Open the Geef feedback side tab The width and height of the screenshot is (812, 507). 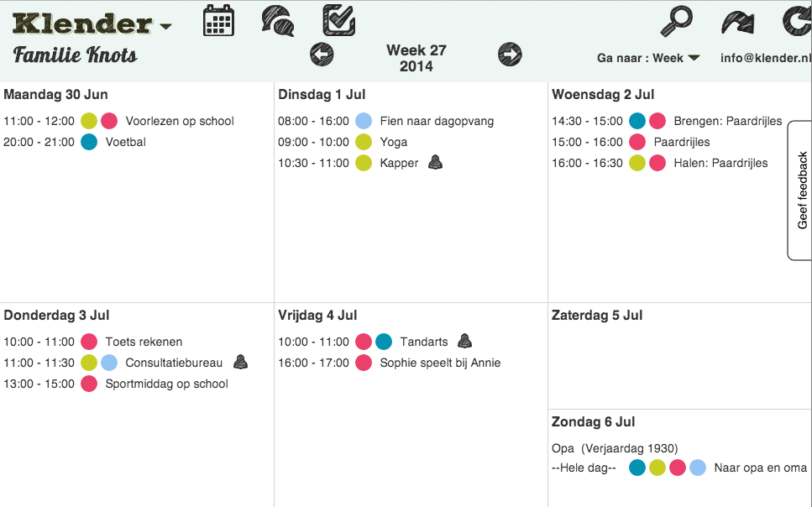pyautogui.click(x=800, y=191)
